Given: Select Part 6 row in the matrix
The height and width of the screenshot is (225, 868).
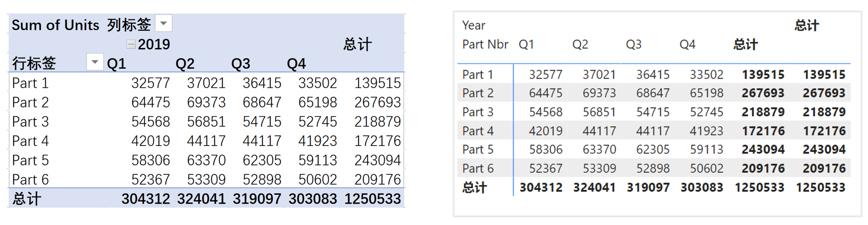Looking at the screenshot, I should click(x=654, y=168).
